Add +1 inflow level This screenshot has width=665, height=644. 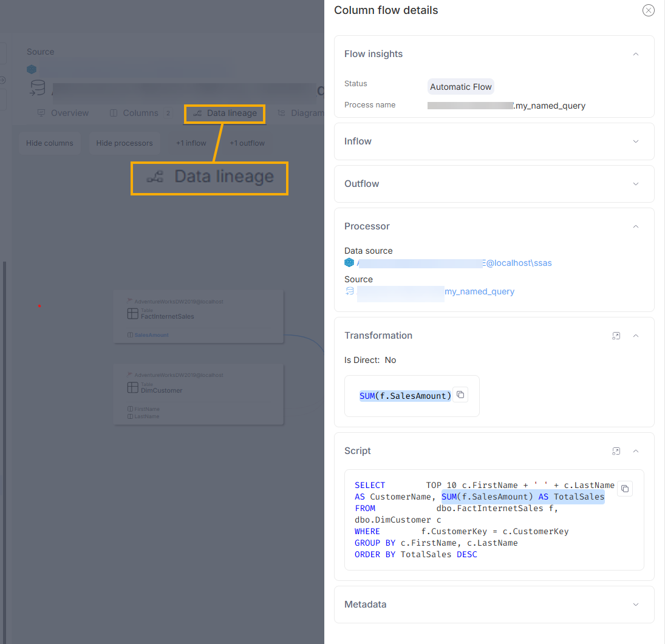[191, 143]
